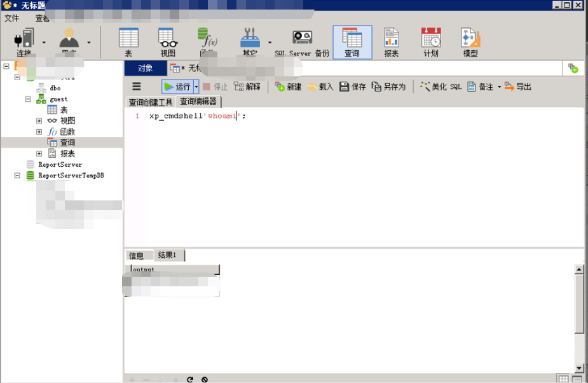Click the Stop (停止) button
The width and height of the screenshot is (588, 383).
pyautogui.click(x=215, y=87)
